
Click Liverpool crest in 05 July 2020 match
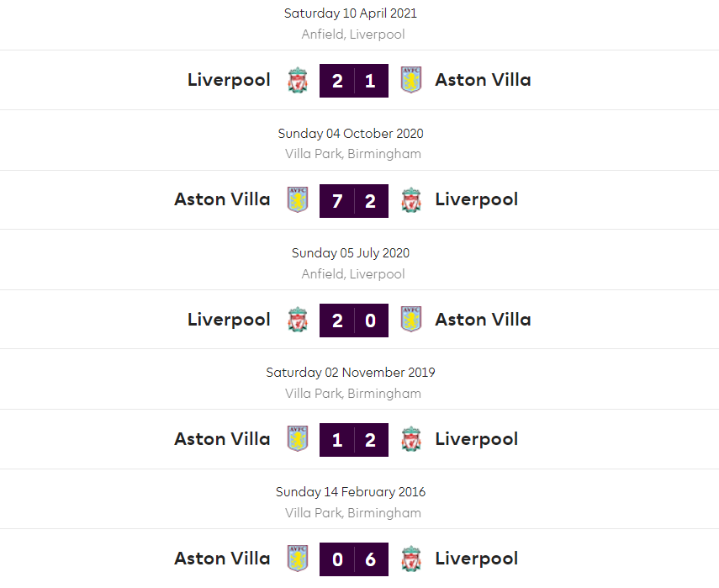click(x=298, y=320)
